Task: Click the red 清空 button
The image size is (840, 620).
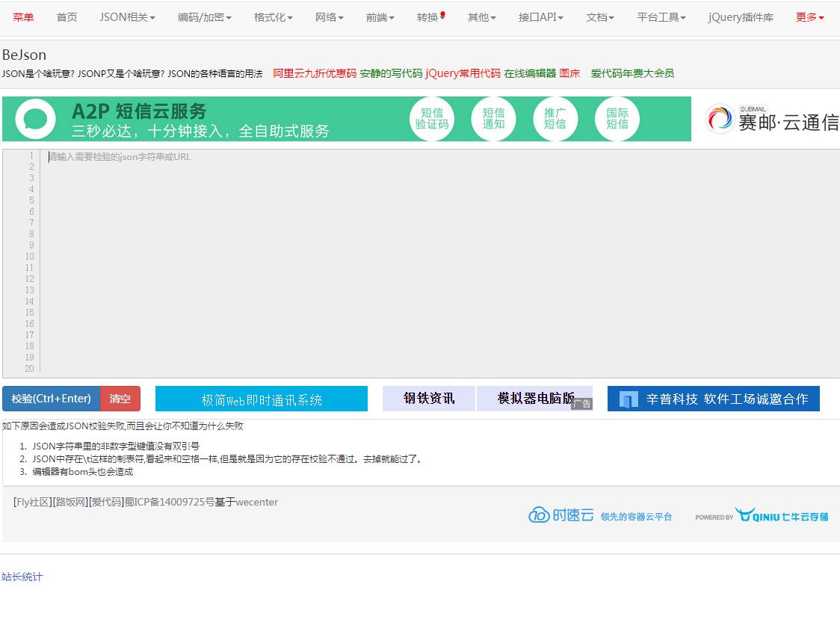Action: (120, 399)
